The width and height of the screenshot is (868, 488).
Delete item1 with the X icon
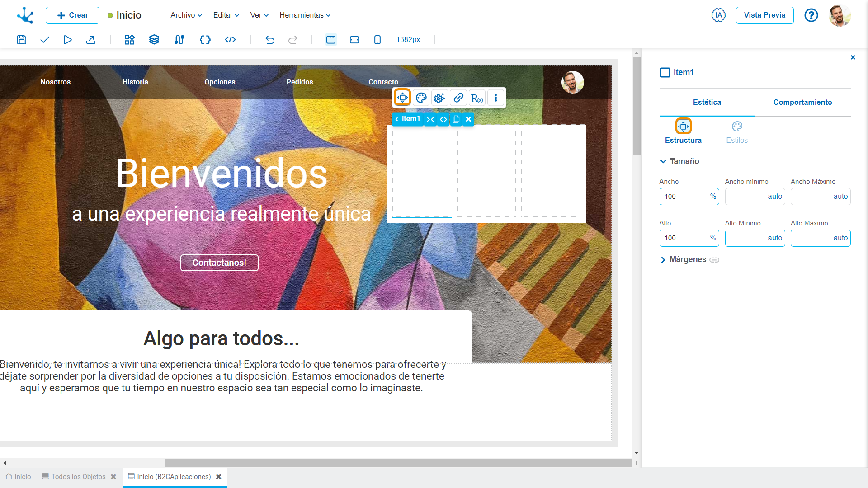click(x=469, y=119)
